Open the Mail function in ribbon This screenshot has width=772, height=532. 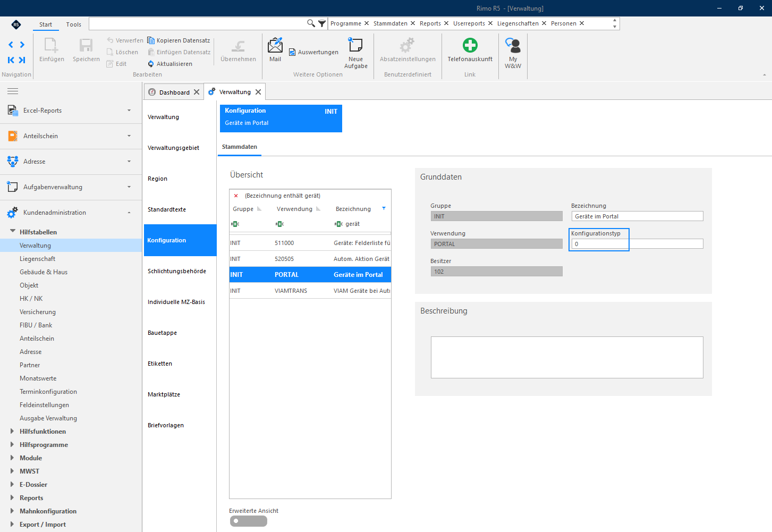coord(275,50)
